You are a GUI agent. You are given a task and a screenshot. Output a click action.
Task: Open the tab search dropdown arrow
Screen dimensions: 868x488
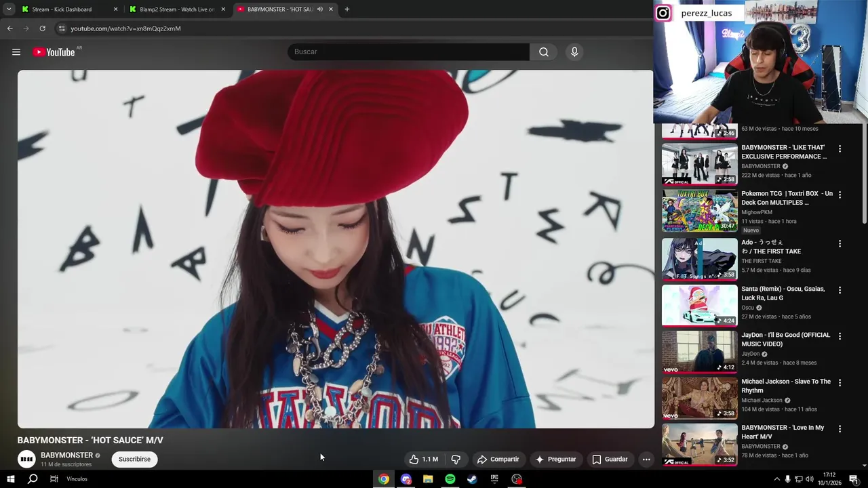[x=9, y=9]
